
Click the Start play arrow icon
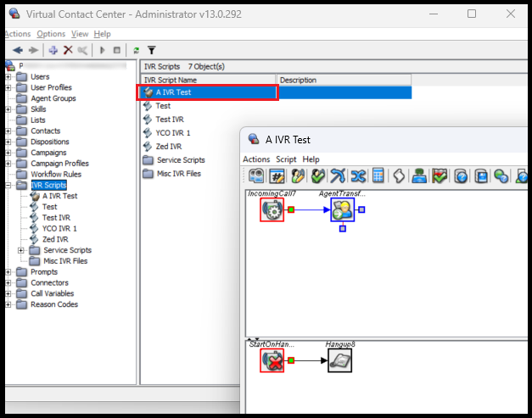[x=102, y=50]
